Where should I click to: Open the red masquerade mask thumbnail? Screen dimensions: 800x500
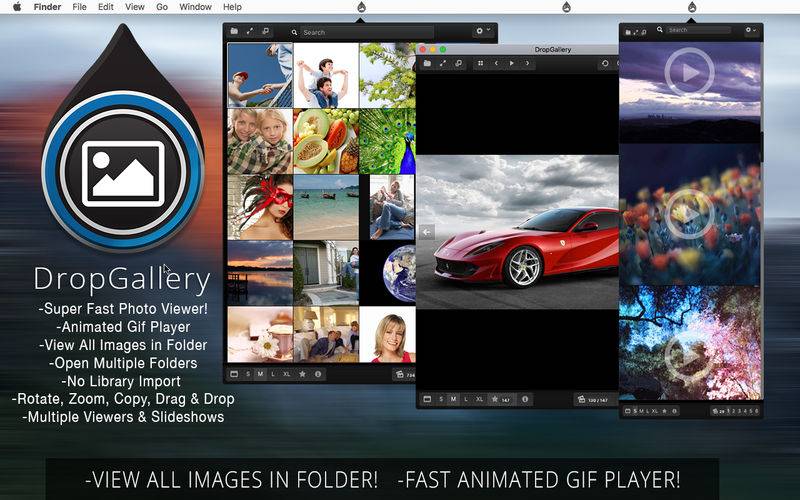click(260, 207)
